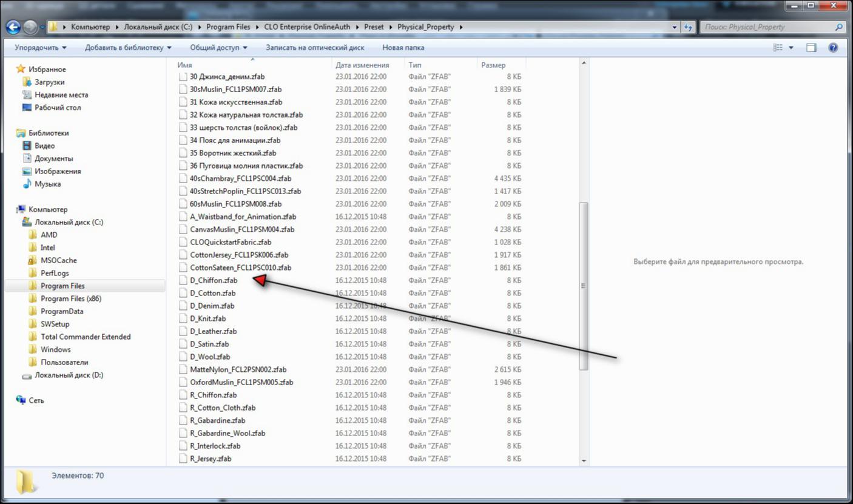Image resolution: width=853 pixels, height=504 pixels.
Task: Click the change view icon
Action: click(x=778, y=47)
